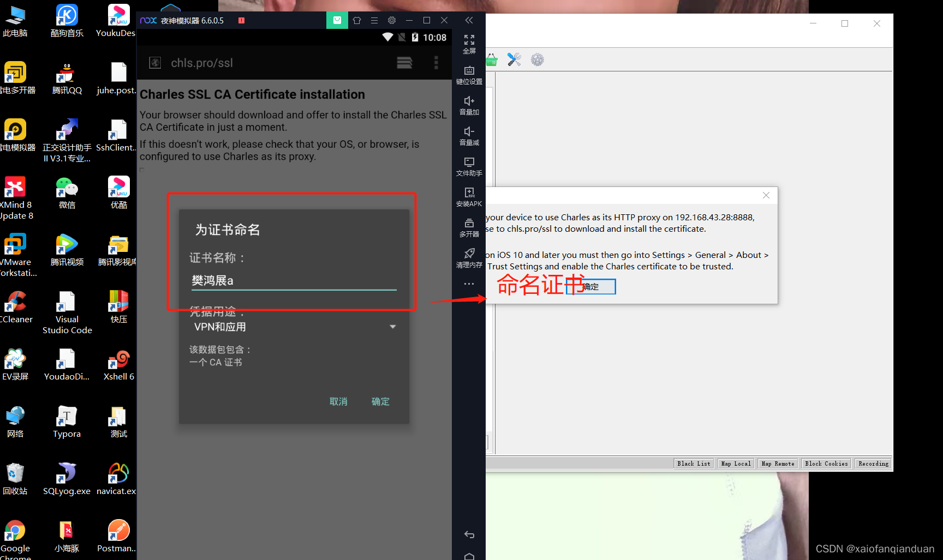Click the Charles Tools wrench icon

point(514,59)
